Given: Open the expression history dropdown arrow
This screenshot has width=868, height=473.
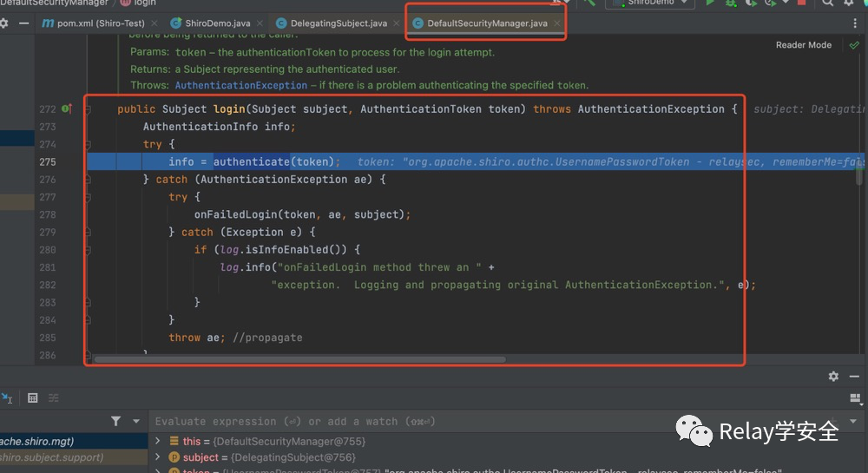Looking at the screenshot, I should (853, 422).
